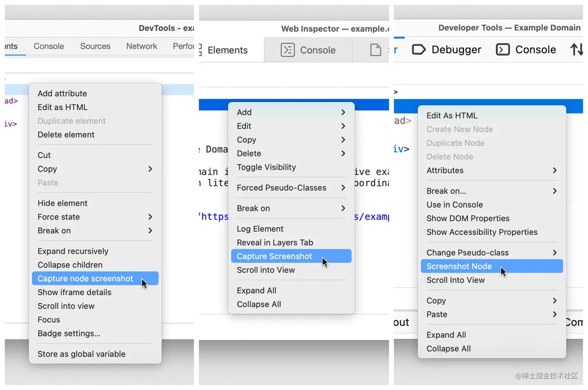Select the Debugger tag icon in Firefox tools
Viewport: 588px width, 390px height.
pos(419,49)
